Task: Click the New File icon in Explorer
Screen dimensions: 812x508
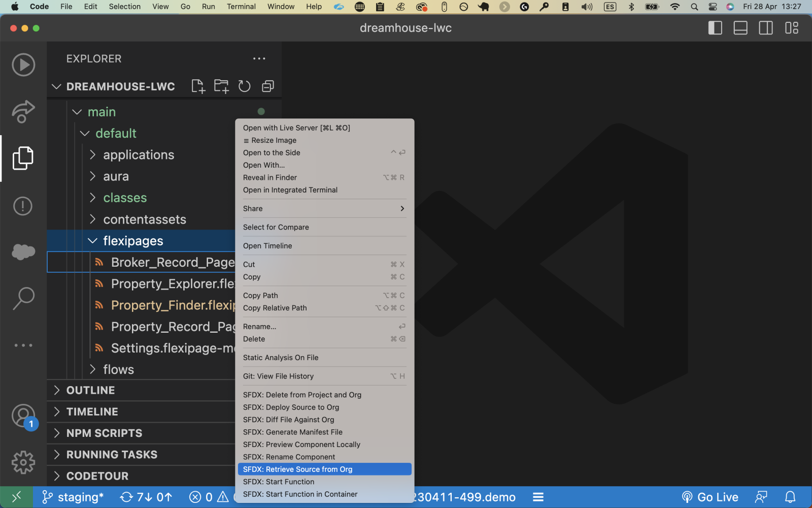Action: [198, 86]
